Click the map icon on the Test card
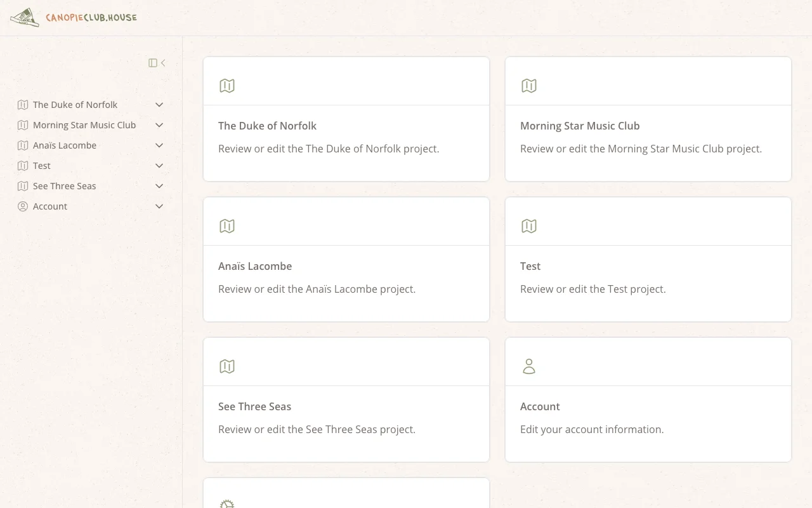 point(529,226)
